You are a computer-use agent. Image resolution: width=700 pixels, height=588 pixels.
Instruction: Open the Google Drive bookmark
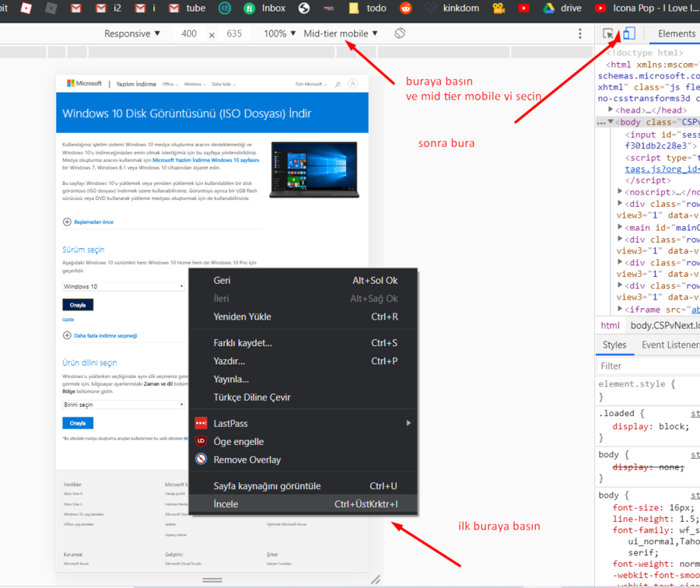562,8
